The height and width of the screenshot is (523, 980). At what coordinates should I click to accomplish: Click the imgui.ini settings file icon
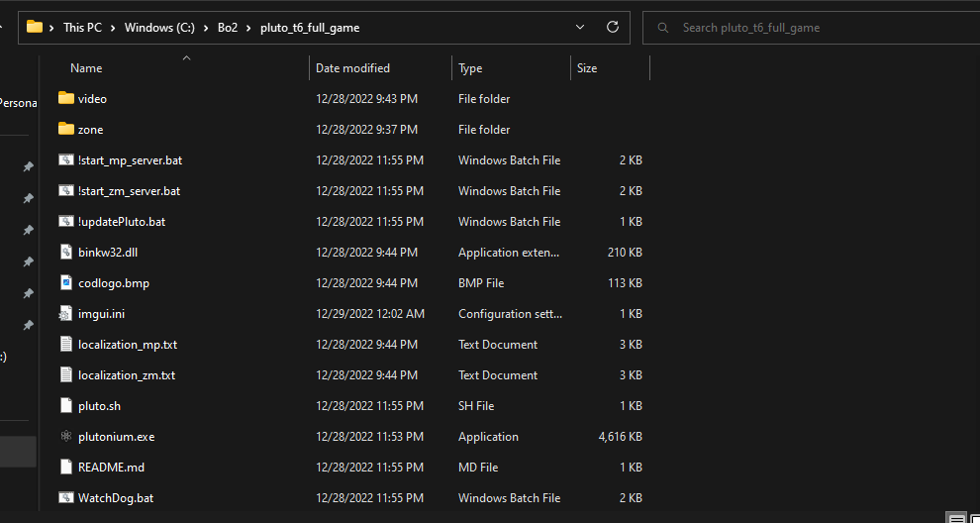(x=66, y=313)
